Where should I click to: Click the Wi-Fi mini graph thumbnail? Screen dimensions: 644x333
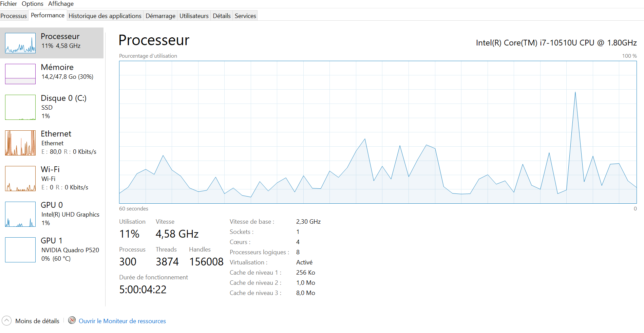(x=20, y=179)
